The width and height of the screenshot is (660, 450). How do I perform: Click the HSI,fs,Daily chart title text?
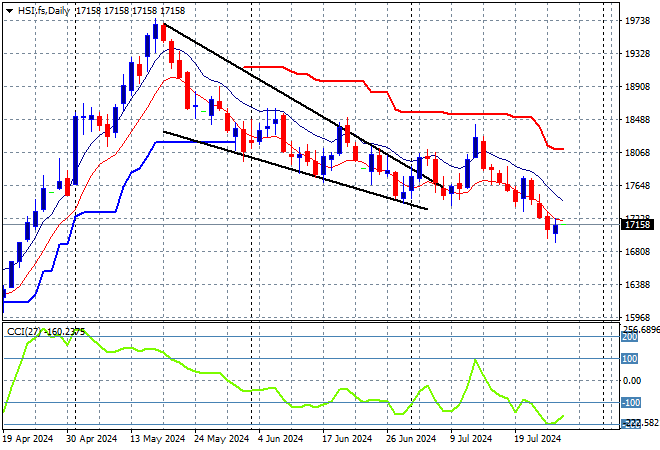coord(44,11)
